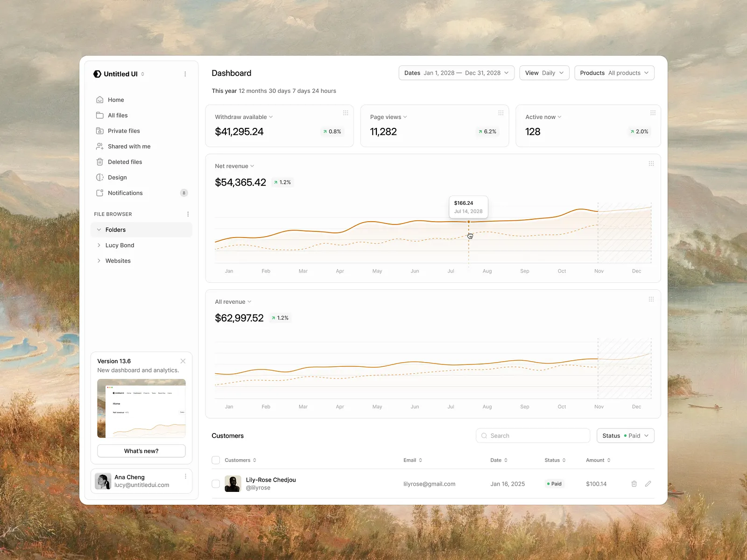Image resolution: width=747 pixels, height=560 pixels.
Task: Click the Version 13.6 preview image
Action: click(141, 408)
